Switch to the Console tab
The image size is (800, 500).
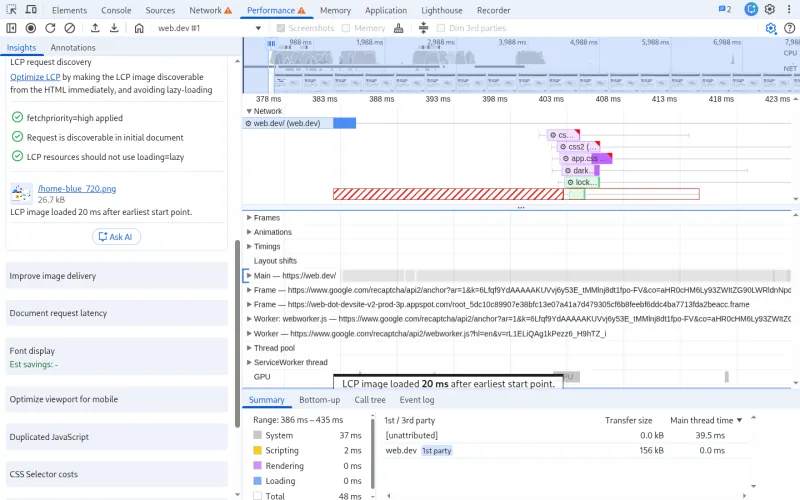coord(116,10)
